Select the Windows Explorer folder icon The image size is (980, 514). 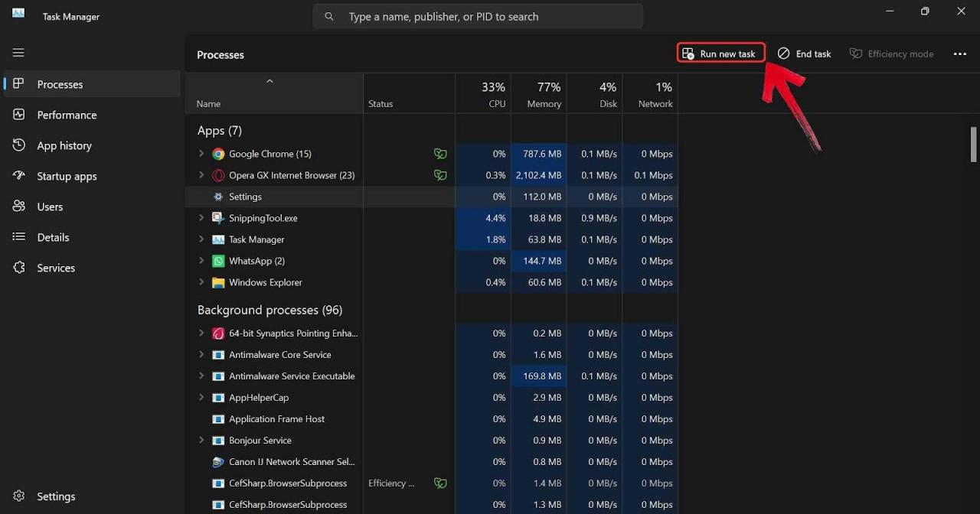pyautogui.click(x=218, y=282)
